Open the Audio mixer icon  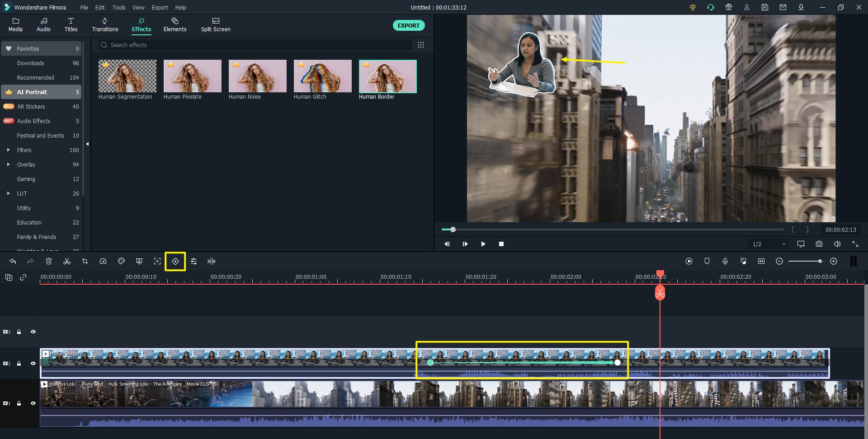click(x=743, y=261)
